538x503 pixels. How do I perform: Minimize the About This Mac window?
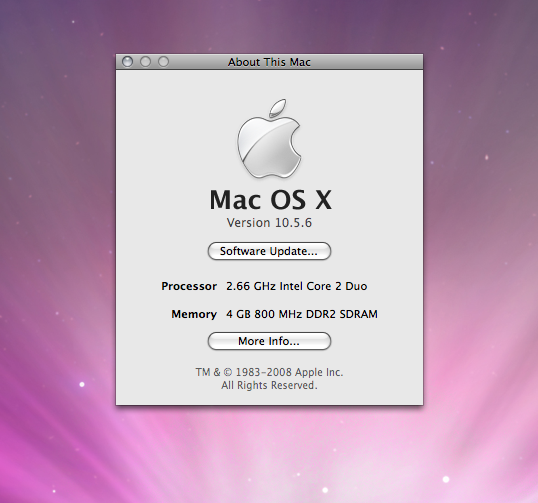tap(145, 62)
